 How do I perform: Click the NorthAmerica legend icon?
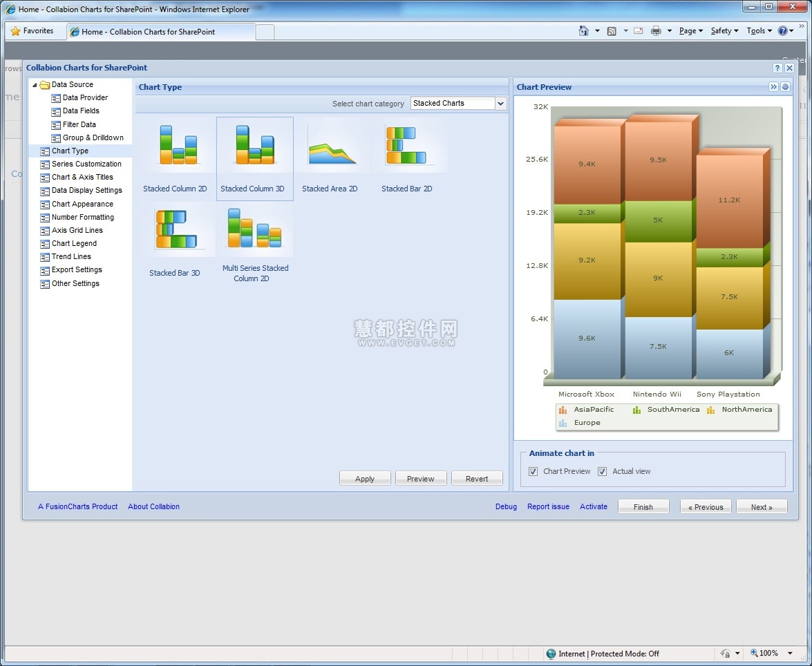tap(711, 410)
